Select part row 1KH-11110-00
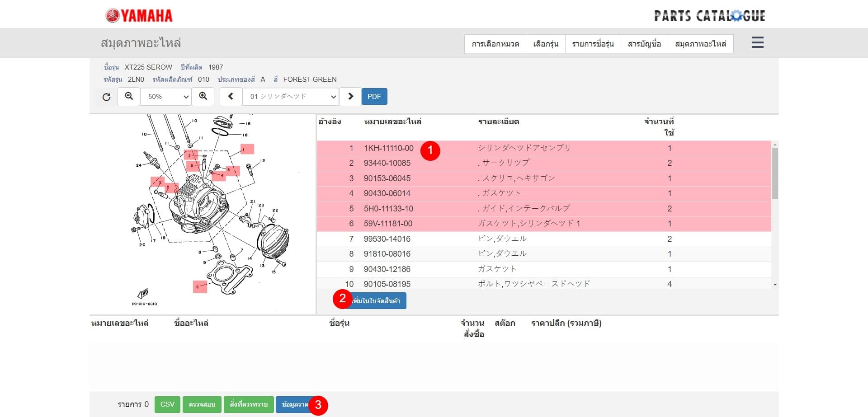 click(x=388, y=148)
